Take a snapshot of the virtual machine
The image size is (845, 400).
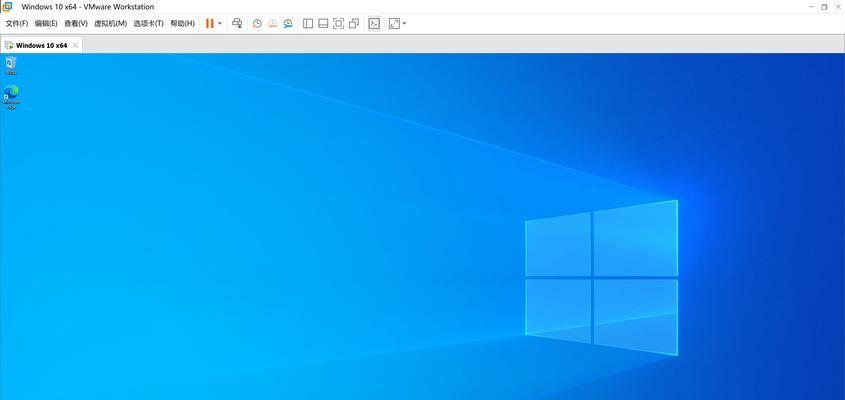pos(258,24)
